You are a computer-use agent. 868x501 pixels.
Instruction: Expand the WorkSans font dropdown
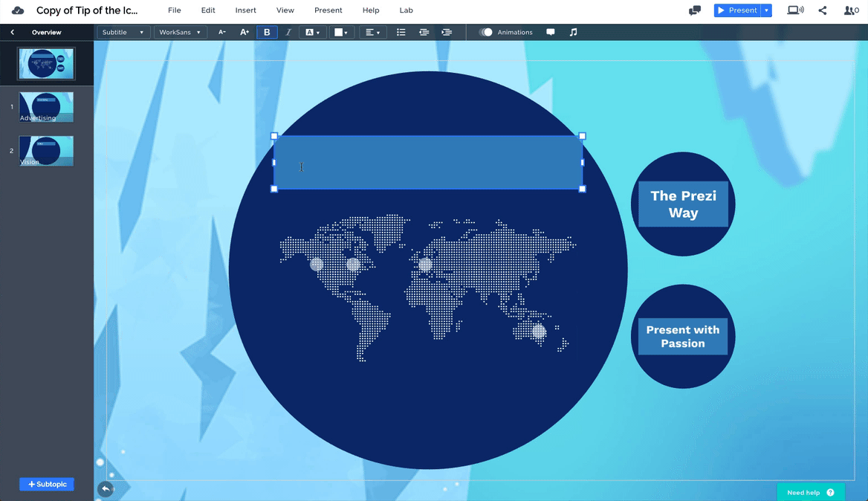coord(180,33)
